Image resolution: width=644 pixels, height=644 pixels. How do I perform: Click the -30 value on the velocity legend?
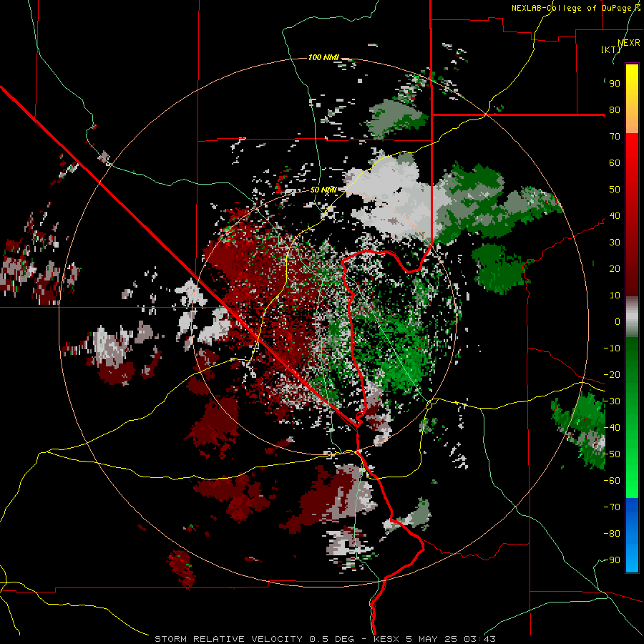pos(612,401)
